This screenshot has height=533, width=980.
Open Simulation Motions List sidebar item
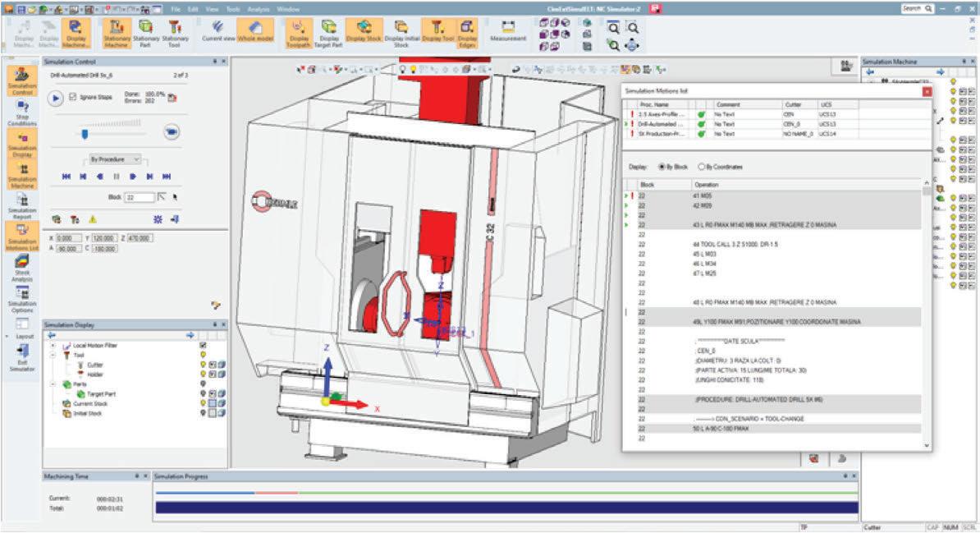tap(22, 237)
